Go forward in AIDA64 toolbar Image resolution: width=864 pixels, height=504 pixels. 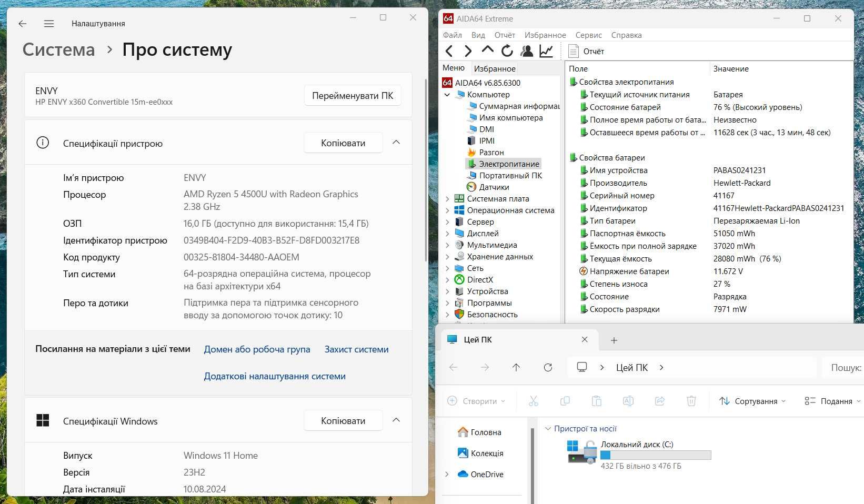pos(468,51)
